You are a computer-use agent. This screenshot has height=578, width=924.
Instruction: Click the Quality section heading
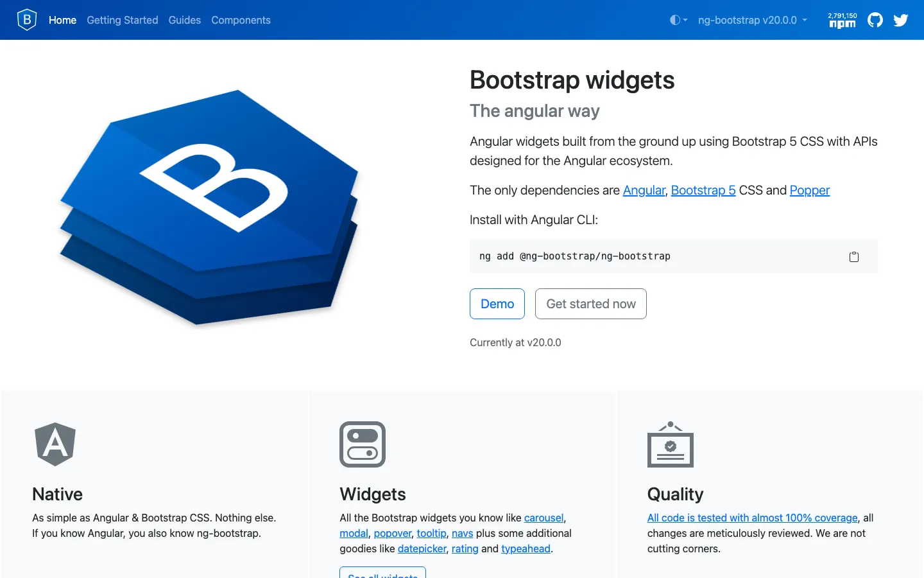coord(675,494)
